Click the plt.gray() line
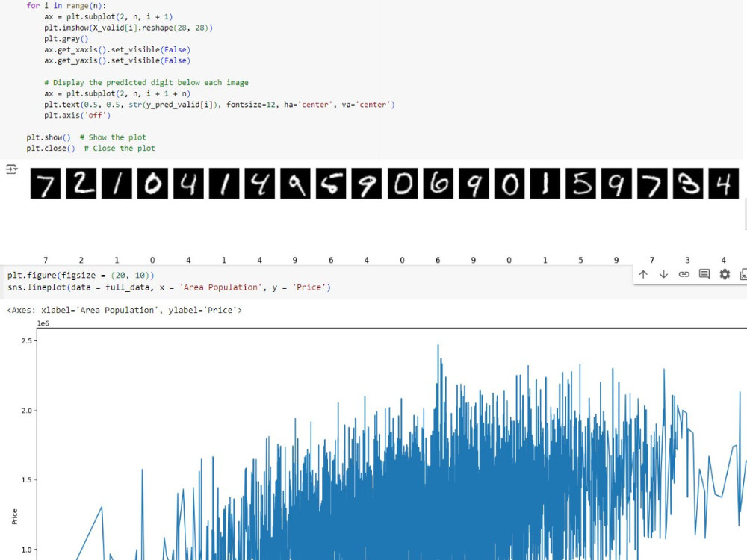The image size is (747, 560). (x=66, y=39)
